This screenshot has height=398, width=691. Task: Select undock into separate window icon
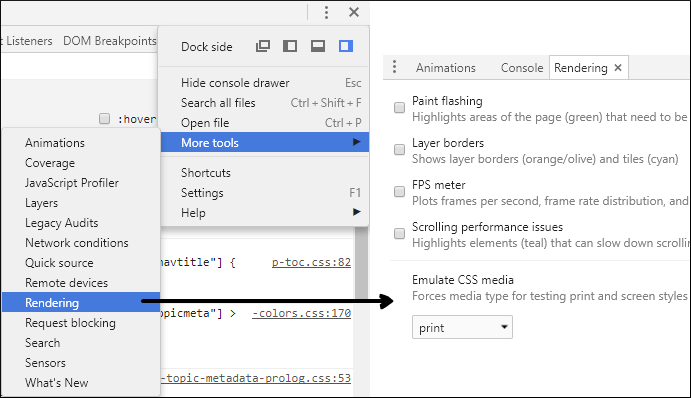(263, 46)
